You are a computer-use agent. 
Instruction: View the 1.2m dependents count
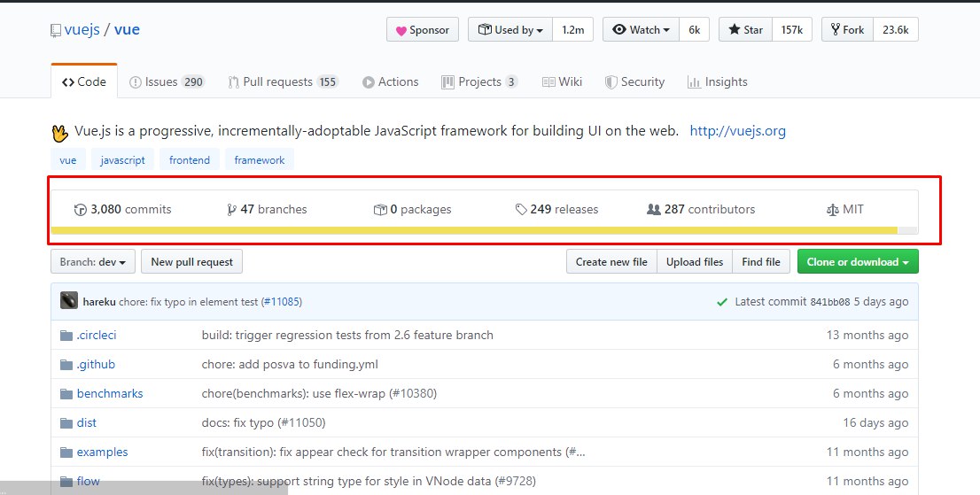click(x=572, y=30)
